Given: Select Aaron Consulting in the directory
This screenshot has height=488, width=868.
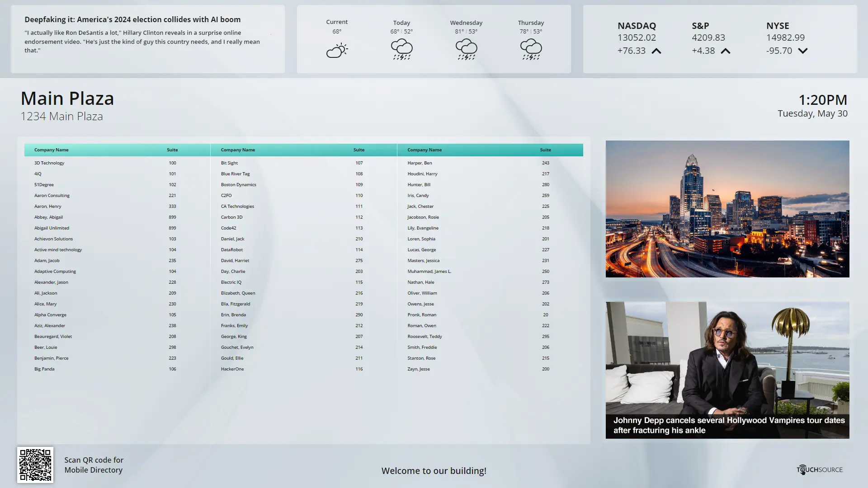Looking at the screenshot, I should click(117, 196).
